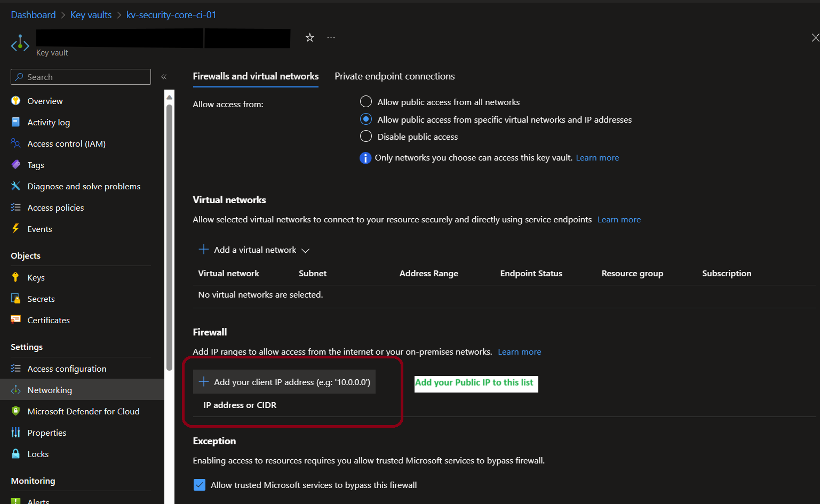Click Add your client IP address button
Viewport: 820px width, 504px height.
[x=284, y=382]
